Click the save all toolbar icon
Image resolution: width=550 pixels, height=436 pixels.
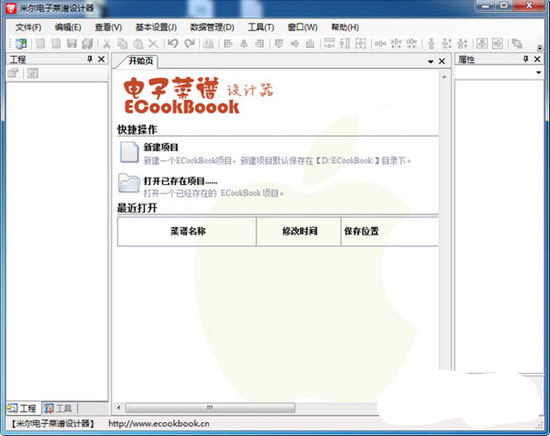pyautogui.click(x=87, y=43)
